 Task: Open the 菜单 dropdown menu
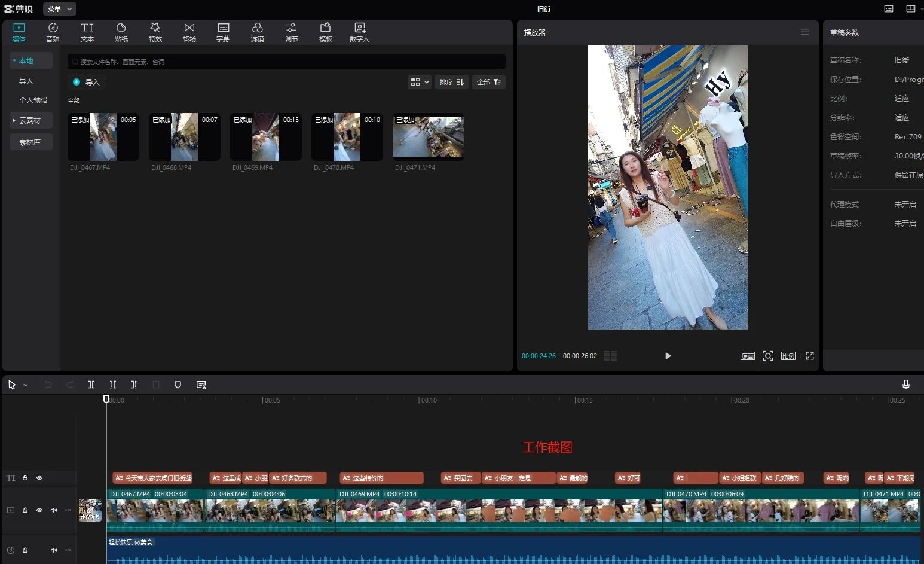[x=59, y=9]
